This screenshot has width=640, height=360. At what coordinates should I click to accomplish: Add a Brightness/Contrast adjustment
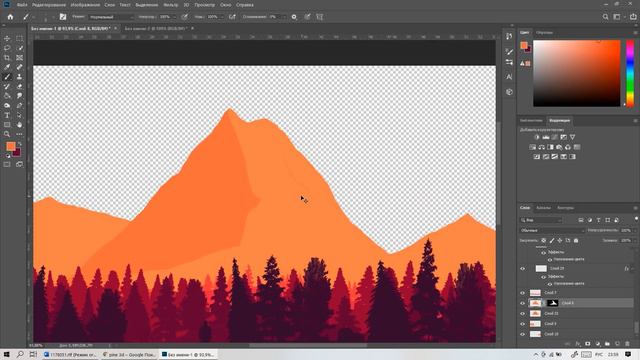[537, 137]
